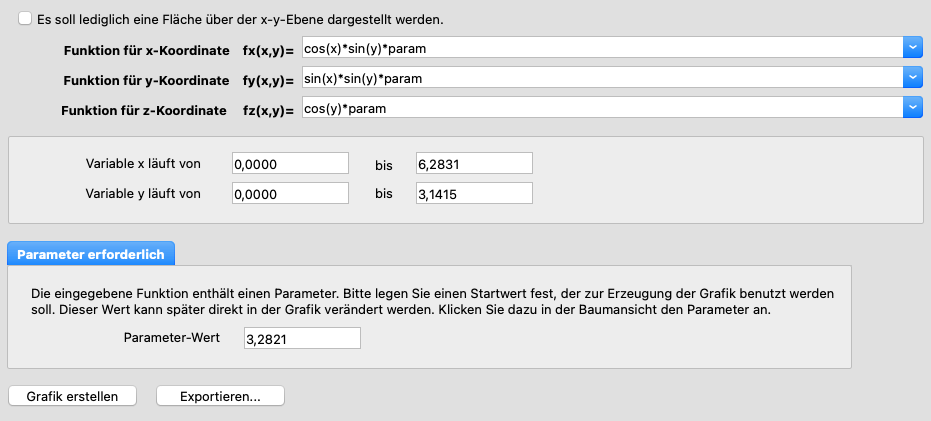The width and height of the screenshot is (931, 421).
Task: Focus the sin(x)*sin(y)*param formula field
Action: click(x=600, y=77)
